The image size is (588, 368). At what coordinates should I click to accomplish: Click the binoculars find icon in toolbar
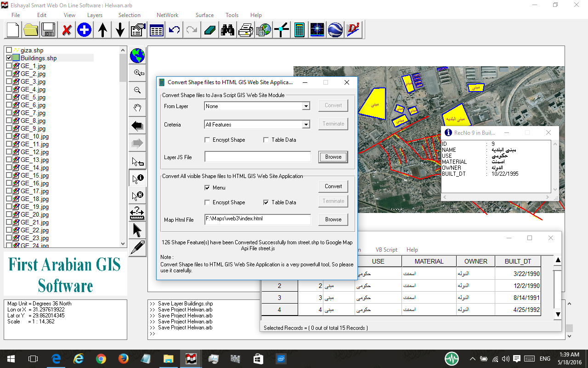[x=227, y=30]
